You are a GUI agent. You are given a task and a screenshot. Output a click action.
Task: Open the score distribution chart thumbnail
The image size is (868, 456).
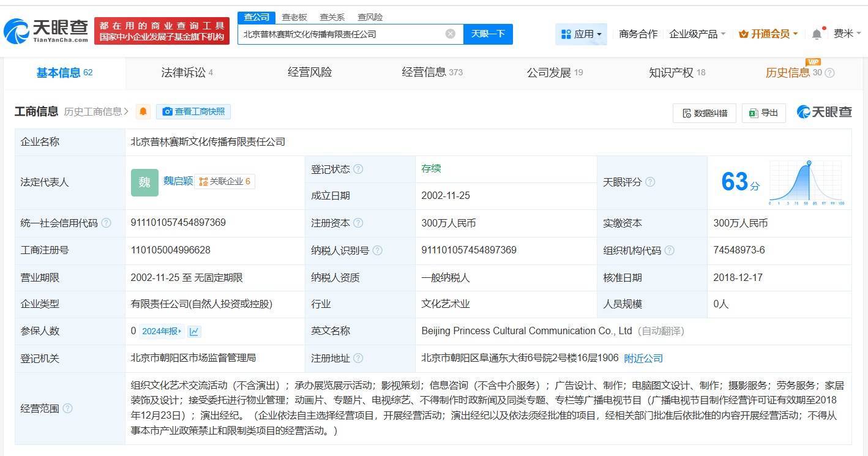pyautogui.click(x=807, y=182)
